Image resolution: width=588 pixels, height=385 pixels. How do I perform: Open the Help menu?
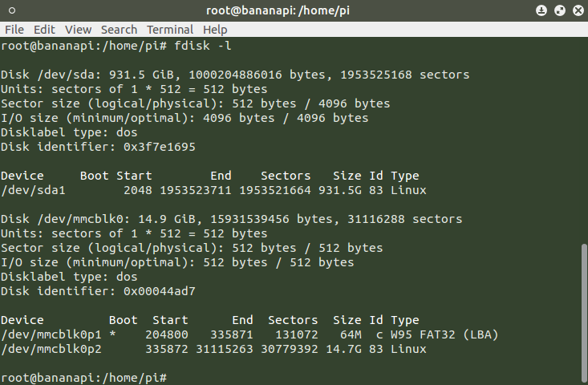click(x=216, y=30)
